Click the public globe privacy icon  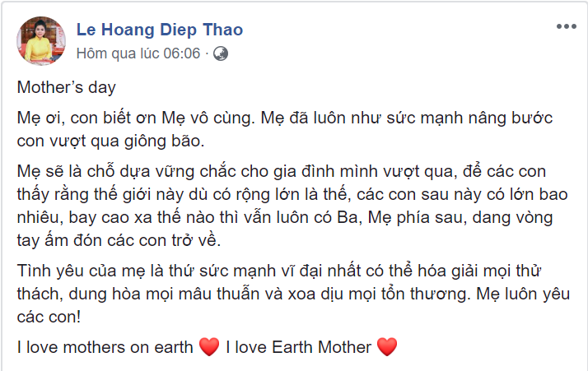221,54
